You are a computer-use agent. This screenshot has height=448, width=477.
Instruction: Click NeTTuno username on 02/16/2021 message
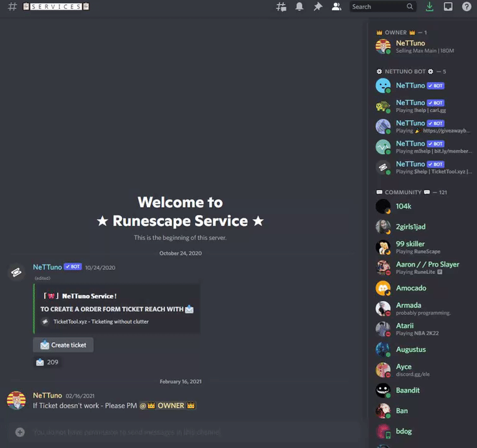pyautogui.click(x=47, y=395)
